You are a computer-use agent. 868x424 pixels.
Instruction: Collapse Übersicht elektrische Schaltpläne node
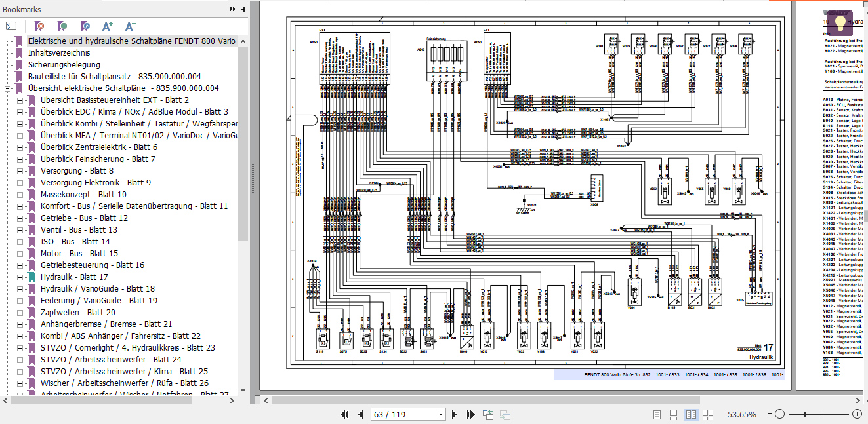[8, 88]
